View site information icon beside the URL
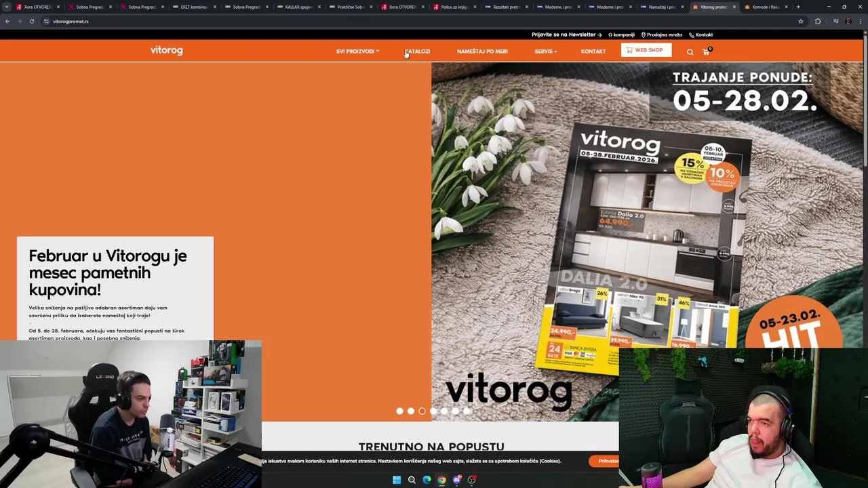Image resolution: width=868 pixels, height=488 pixels. [46, 21]
